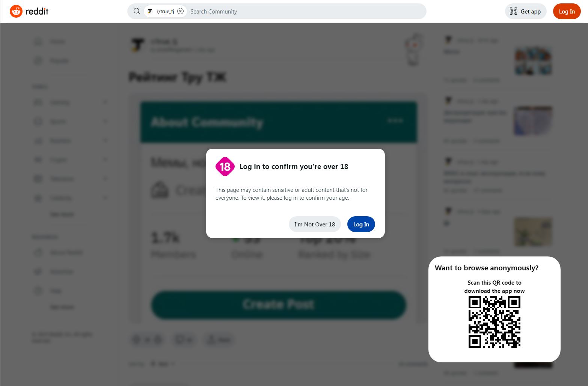Remove the r/true_tj filter chip

181,11
